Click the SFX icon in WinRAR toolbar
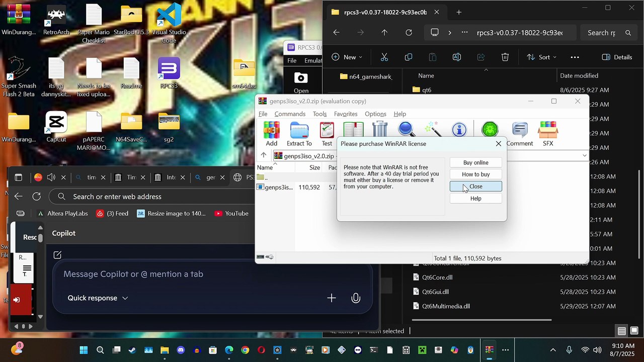 pyautogui.click(x=548, y=134)
